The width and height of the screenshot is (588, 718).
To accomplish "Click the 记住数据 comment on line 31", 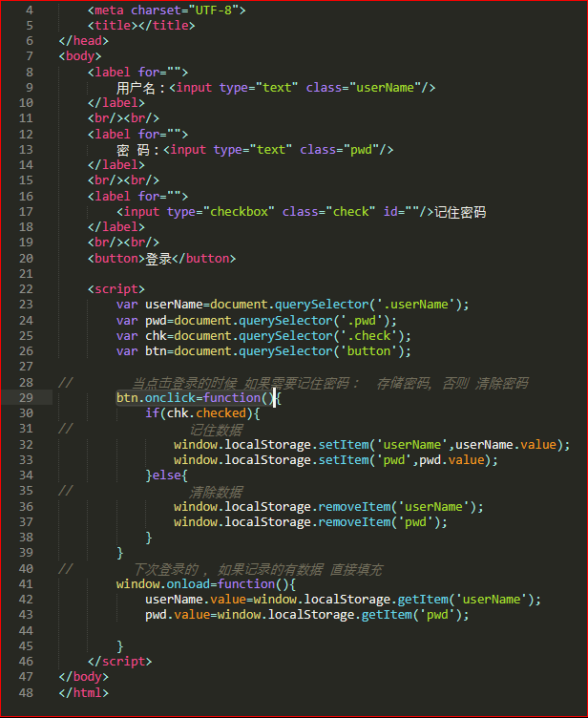I will (x=216, y=430).
